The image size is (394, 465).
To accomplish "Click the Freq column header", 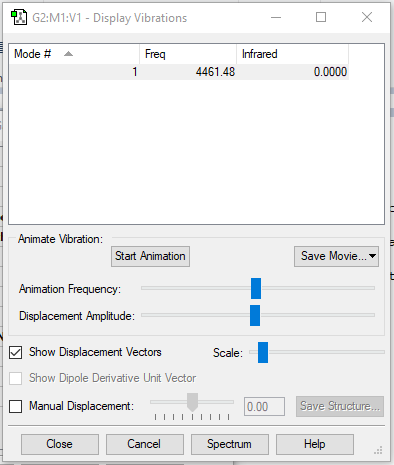I will tap(188, 54).
